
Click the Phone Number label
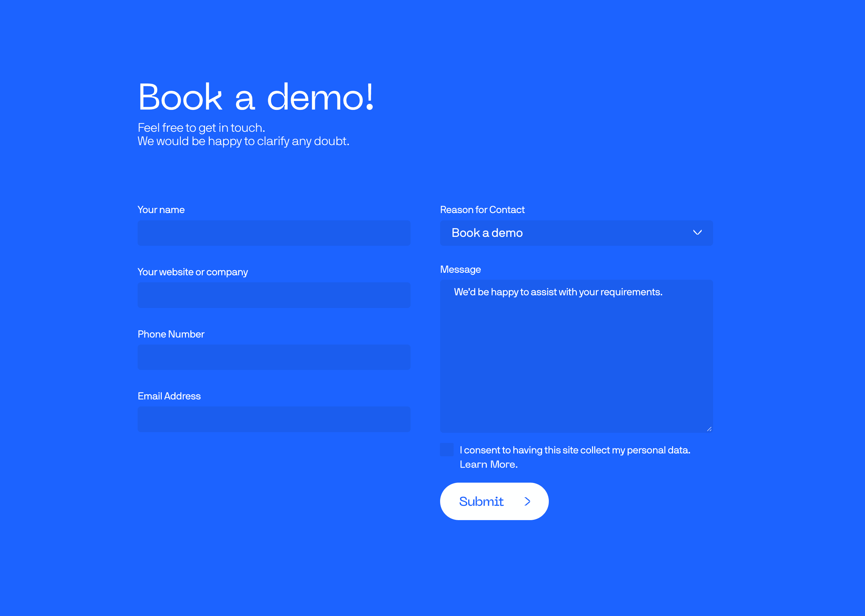pos(171,334)
